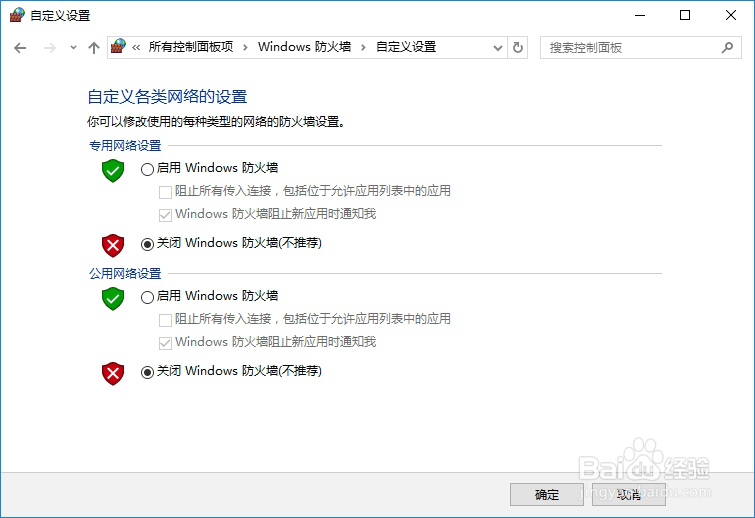This screenshot has width=755, height=518.
Task: Click the 自定义各类网络的设置 heading
Action: click(167, 97)
